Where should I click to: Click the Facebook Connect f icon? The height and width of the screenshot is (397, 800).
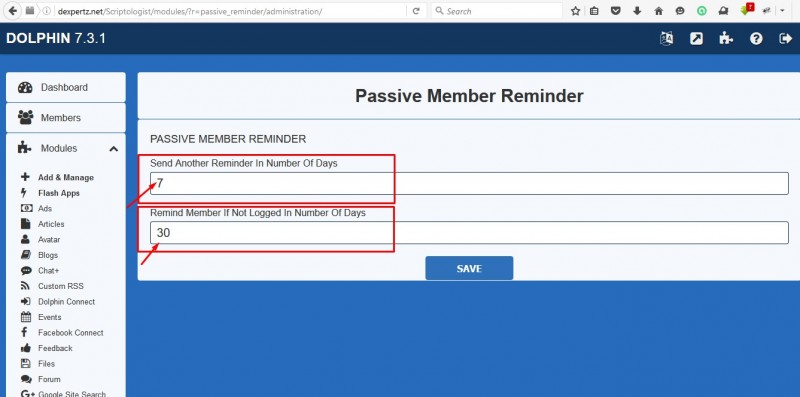(24, 332)
